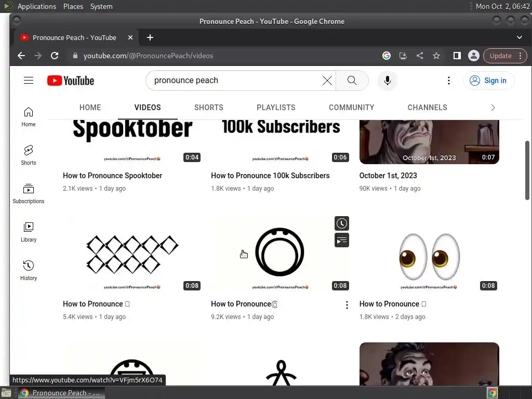Open the Chrome profile avatar
The width and height of the screenshot is (532, 399).
point(474,56)
